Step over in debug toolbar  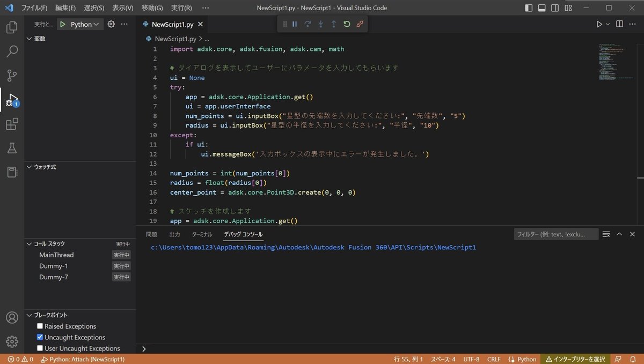308,24
